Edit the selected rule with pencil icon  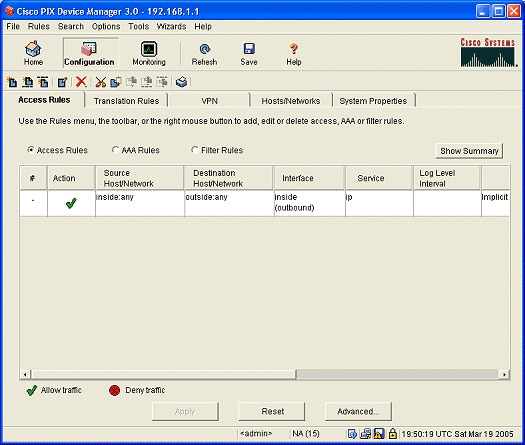click(x=62, y=82)
